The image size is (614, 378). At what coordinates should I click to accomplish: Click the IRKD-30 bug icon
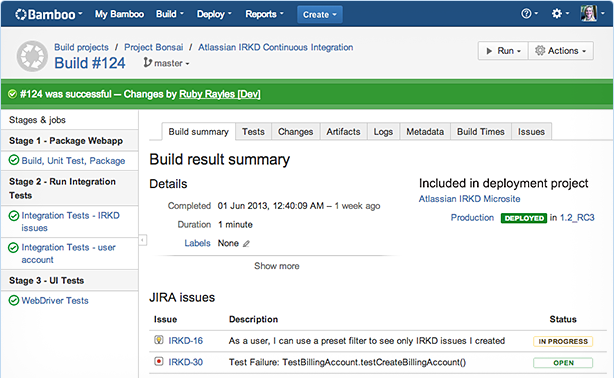159,361
